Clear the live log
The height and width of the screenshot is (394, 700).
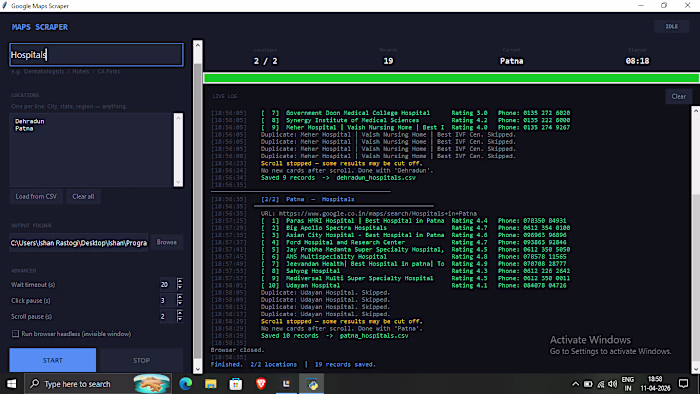[679, 96]
